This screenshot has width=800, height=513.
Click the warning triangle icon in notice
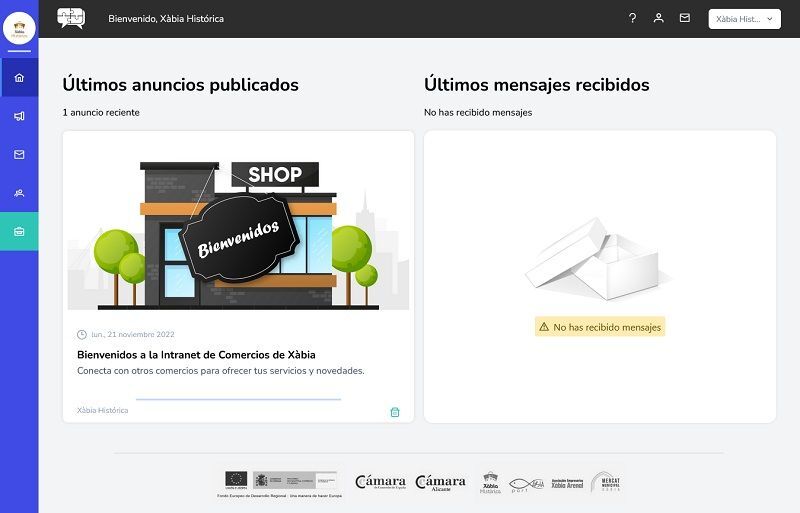click(544, 327)
